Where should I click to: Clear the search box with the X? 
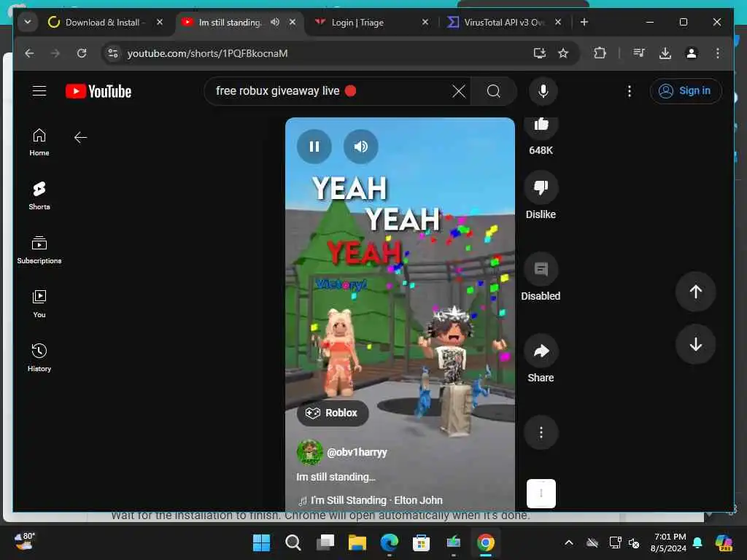click(458, 91)
